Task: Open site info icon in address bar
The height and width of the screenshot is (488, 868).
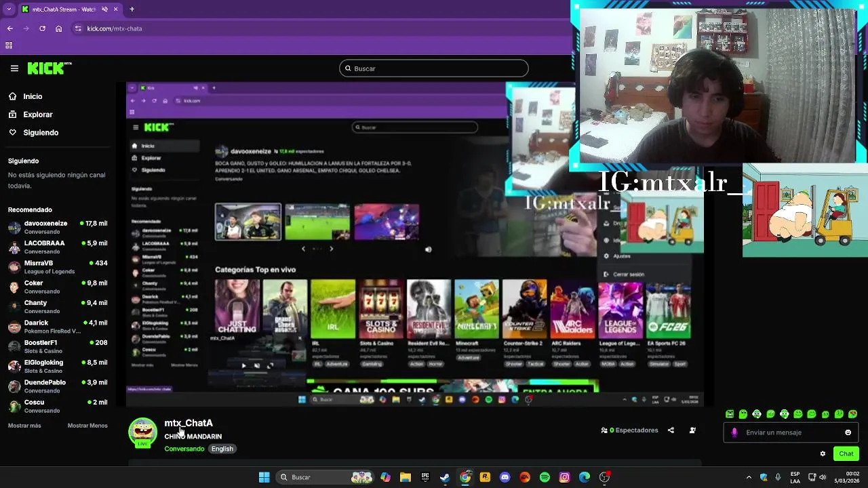Action: click(78, 28)
